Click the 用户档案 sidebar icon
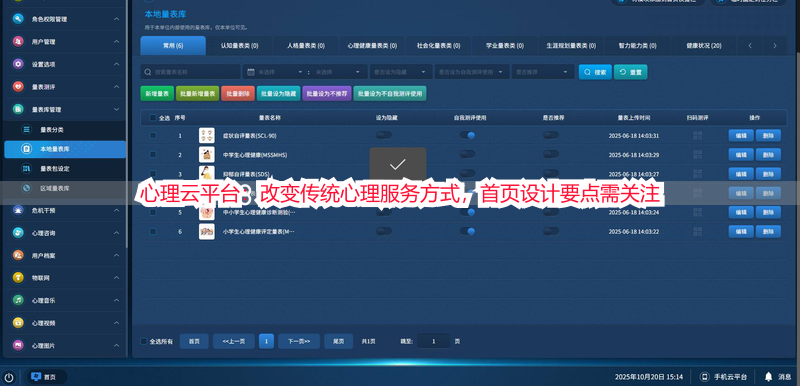This screenshot has height=386, width=800. click(x=18, y=255)
